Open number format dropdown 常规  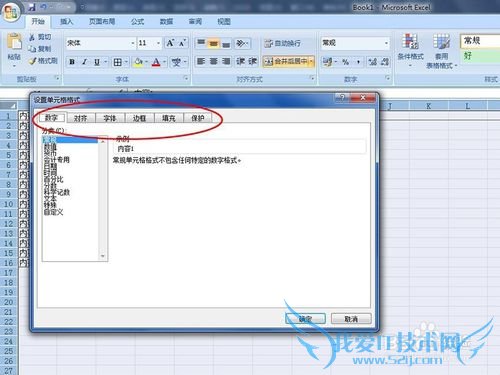386,43
